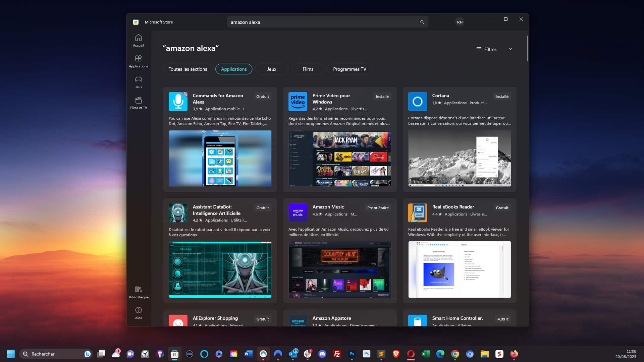This screenshot has width=644, height=362.
Task: Open Firefox from the taskbar
Action: coord(514,354)
